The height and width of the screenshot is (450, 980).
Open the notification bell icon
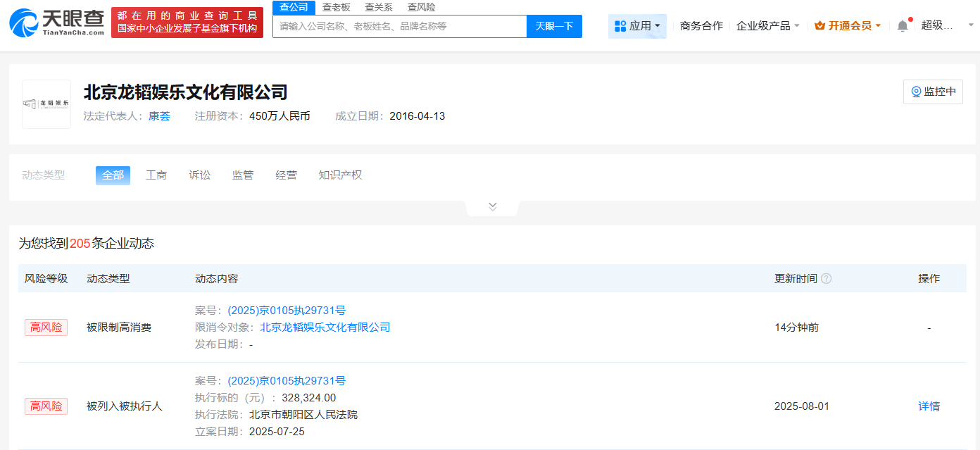tap(903, 26)
